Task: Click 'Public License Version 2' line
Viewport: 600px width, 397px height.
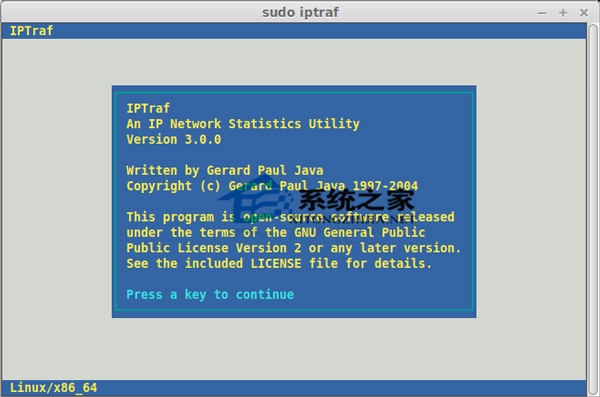Action: coord(293,248)
